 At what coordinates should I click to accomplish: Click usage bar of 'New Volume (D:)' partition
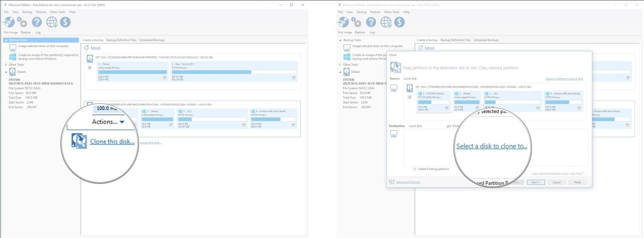[x=234, y=72]
